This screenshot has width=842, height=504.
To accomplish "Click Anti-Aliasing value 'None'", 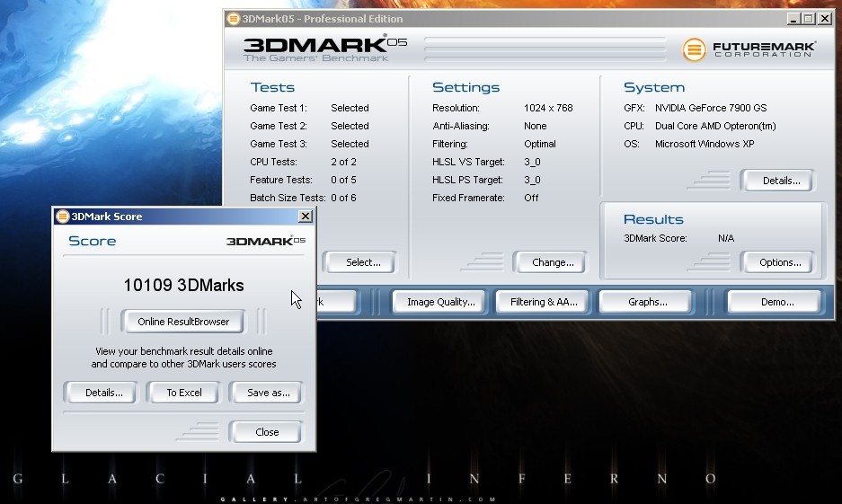I will [x=535, y=126].
